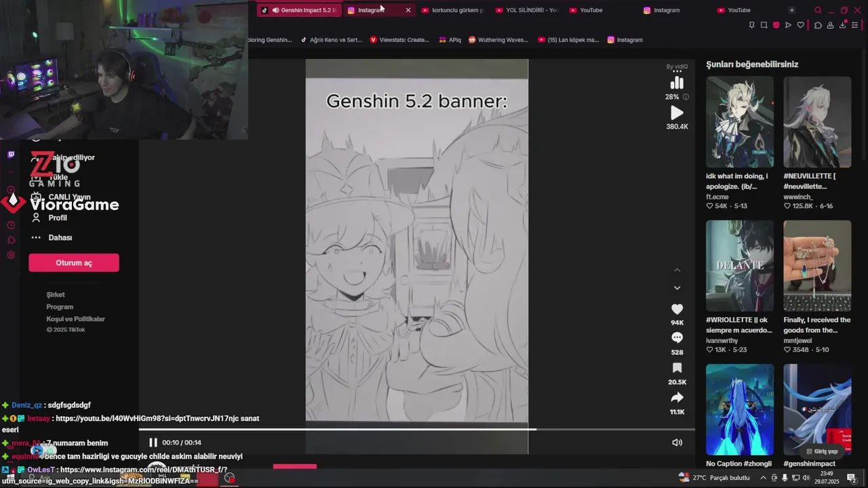868x488 pixels.
Task: Open the #genshinimpact video thumbnail
Action: (817, 409)
